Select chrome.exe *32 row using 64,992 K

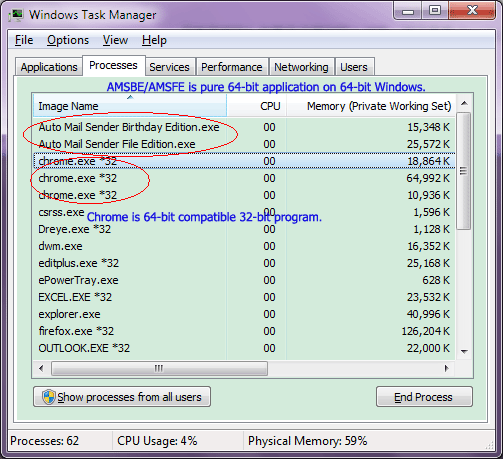pyautogui.click(x=244, y=178)
